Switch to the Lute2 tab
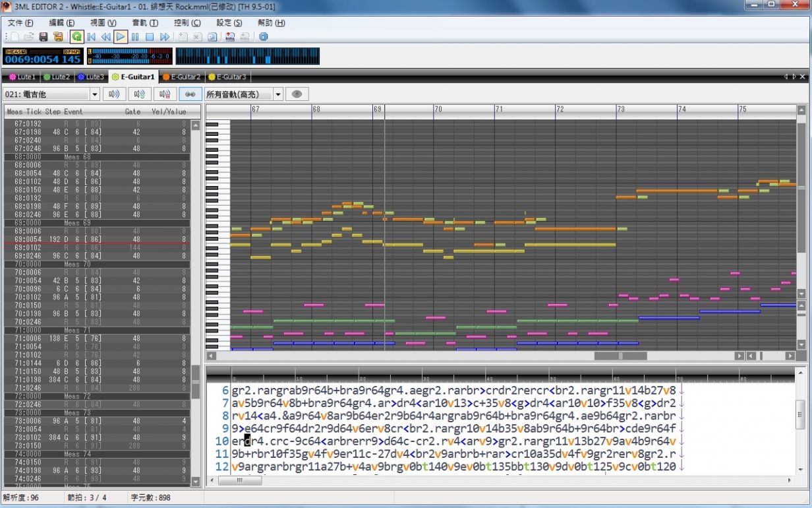 click(x=56, y=77)
